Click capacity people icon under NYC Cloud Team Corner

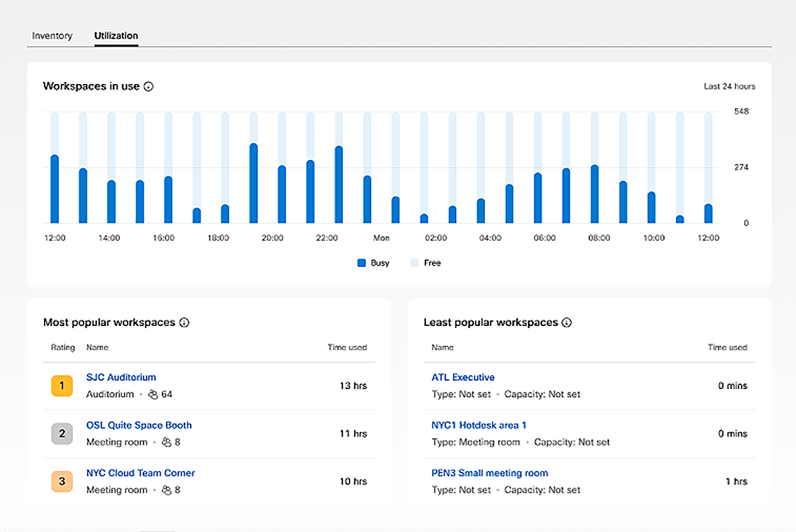166,490
